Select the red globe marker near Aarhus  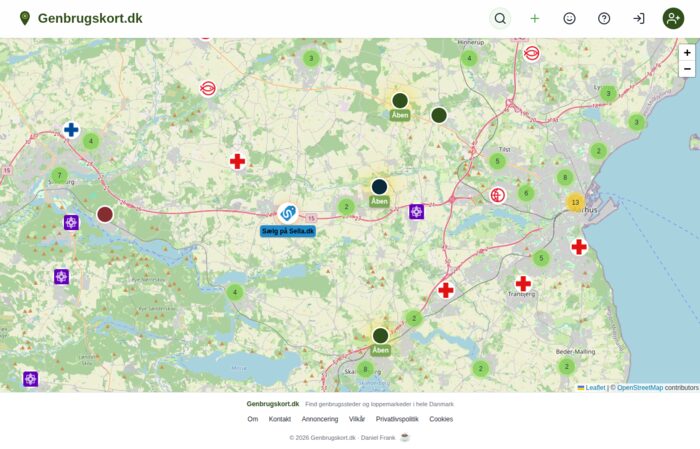point(497,195)
